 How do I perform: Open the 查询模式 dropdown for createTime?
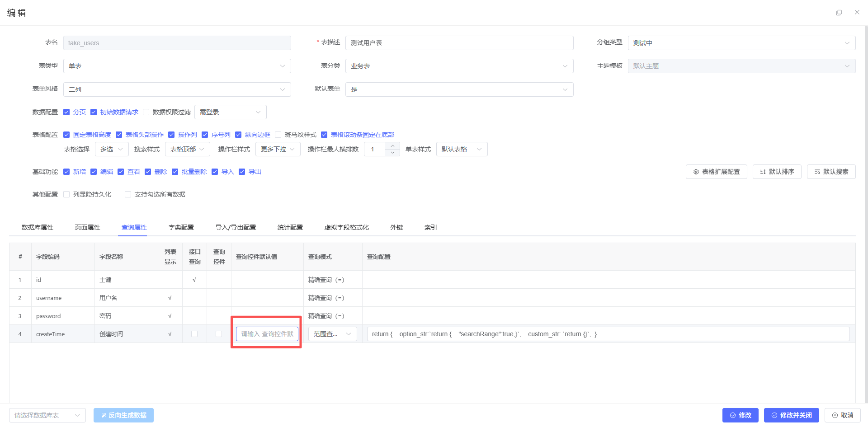pyautogui.click(x=332, y=334)
